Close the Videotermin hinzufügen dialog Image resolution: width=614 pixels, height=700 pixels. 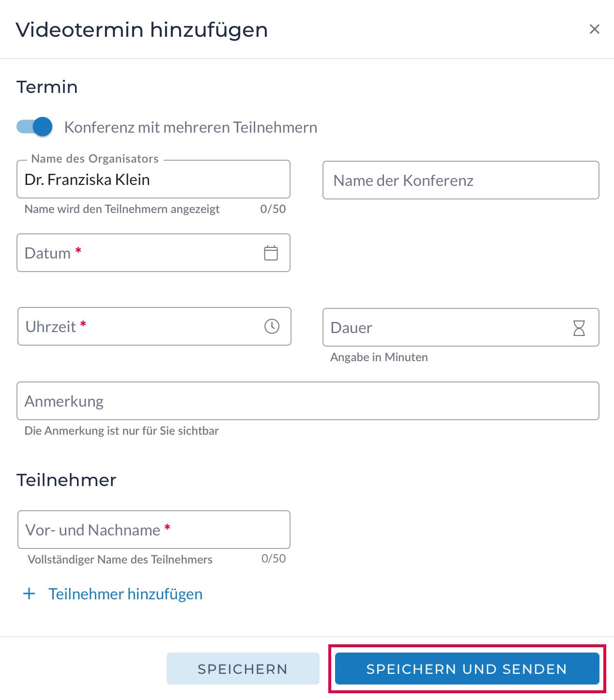(x=594, y=30)
